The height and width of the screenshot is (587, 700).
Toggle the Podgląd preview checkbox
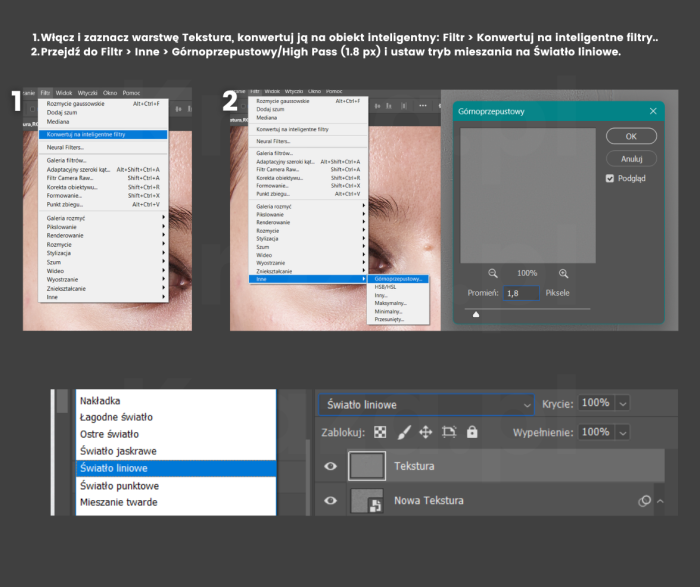(611, 178)
